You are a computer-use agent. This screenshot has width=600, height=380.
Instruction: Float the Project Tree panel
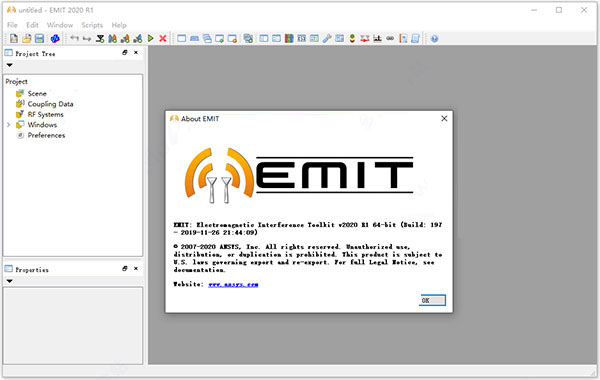coord(125,53)
